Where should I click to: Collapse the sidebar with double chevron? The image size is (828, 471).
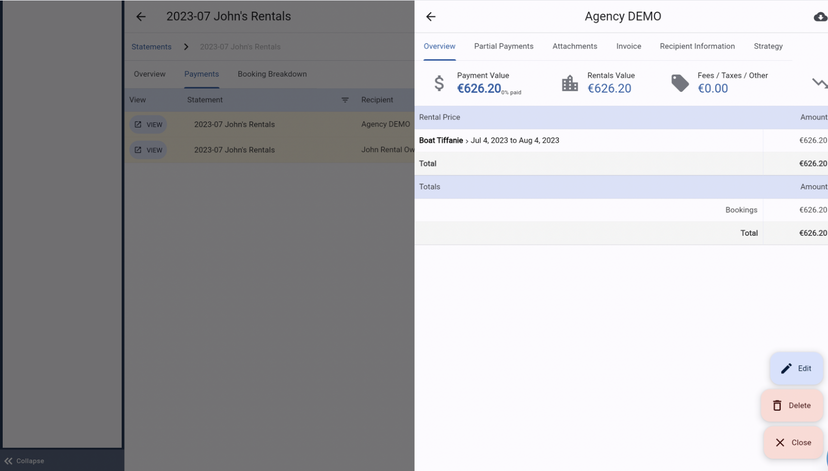click(x=9, y=461)
